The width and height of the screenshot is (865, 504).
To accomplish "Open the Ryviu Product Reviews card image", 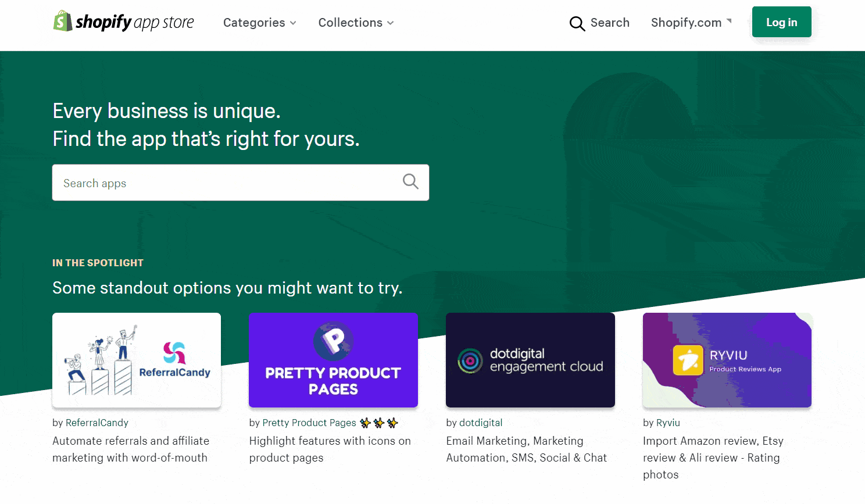I will [x=727, y=360].
